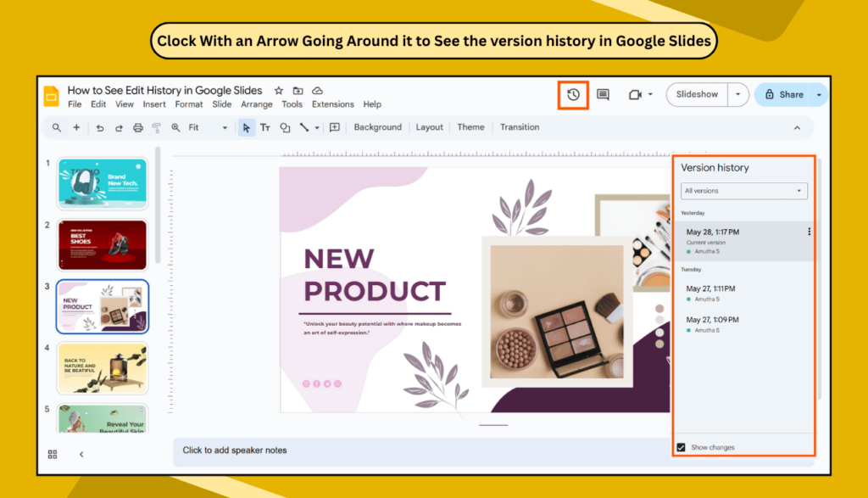Click the Undo icon
Image resolution: width=868 pixels, height=498 pixels.
[100, 127]
